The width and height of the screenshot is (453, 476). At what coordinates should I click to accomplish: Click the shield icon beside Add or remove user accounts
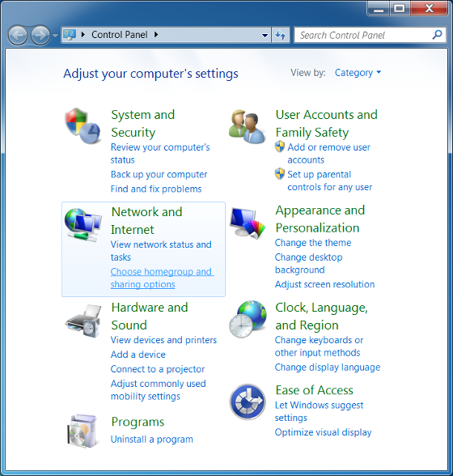280,147
